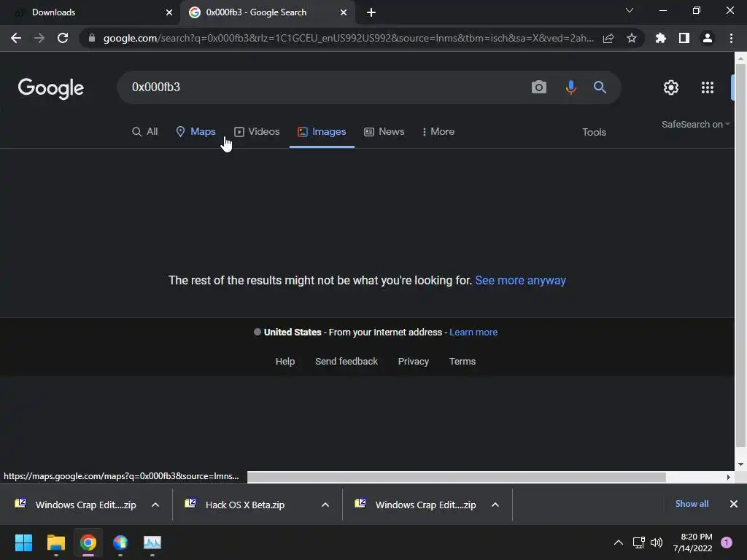This screenshot has width=747, height=560.
Task: Click the address bar URL
Action: 348,38
